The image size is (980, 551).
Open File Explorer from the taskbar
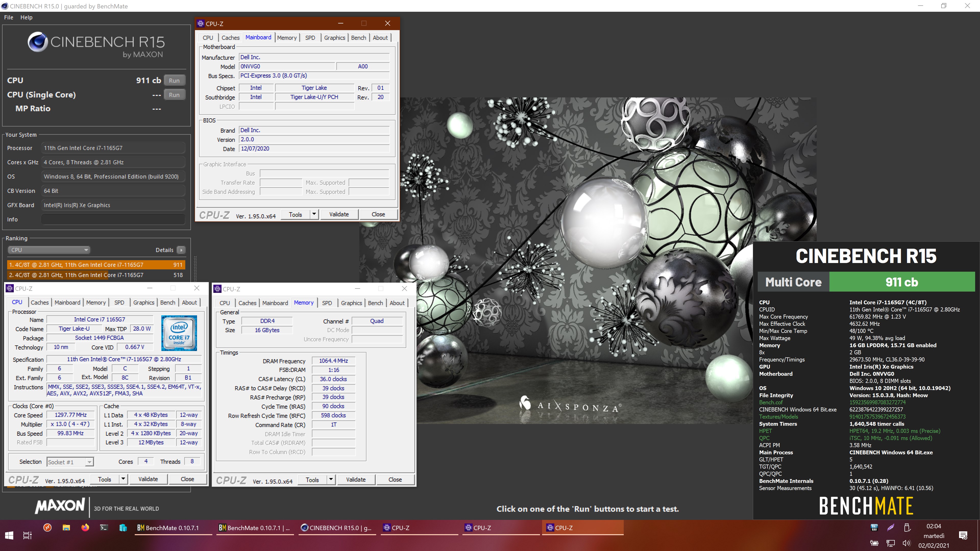66,528
